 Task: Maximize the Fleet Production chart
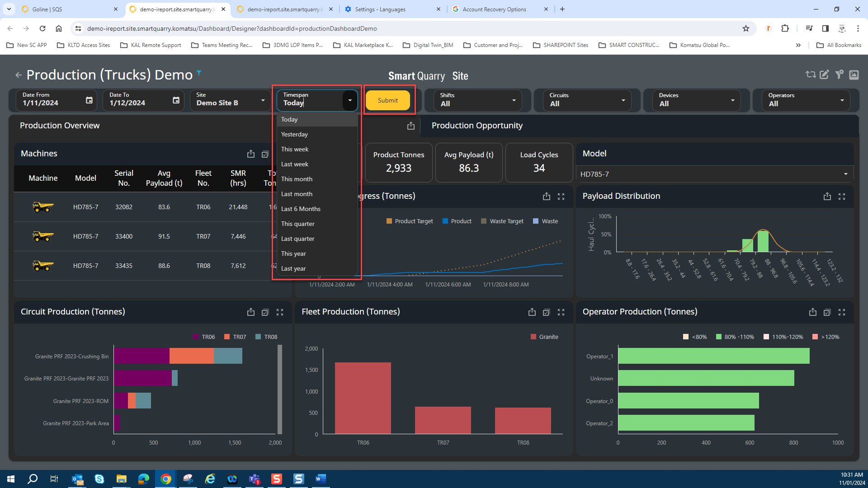561,312
